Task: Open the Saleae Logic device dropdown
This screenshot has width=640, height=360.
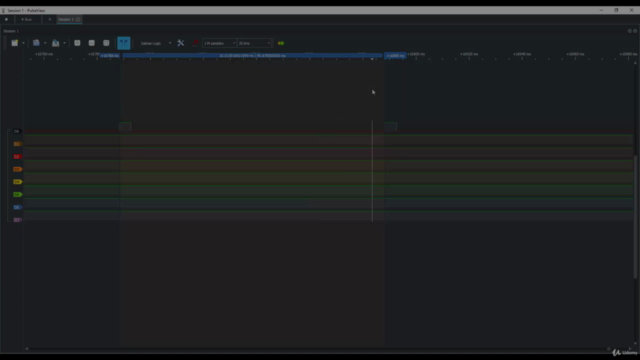Action: (155, 43)
